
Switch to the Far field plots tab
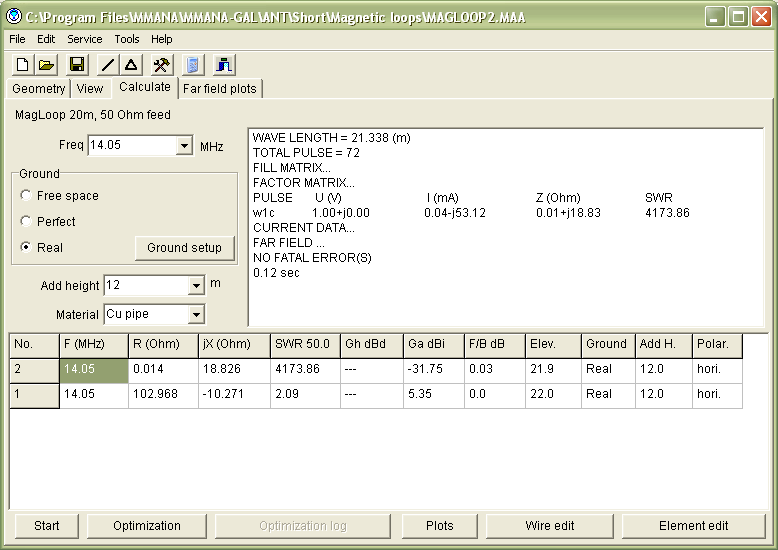coord(220,89)
